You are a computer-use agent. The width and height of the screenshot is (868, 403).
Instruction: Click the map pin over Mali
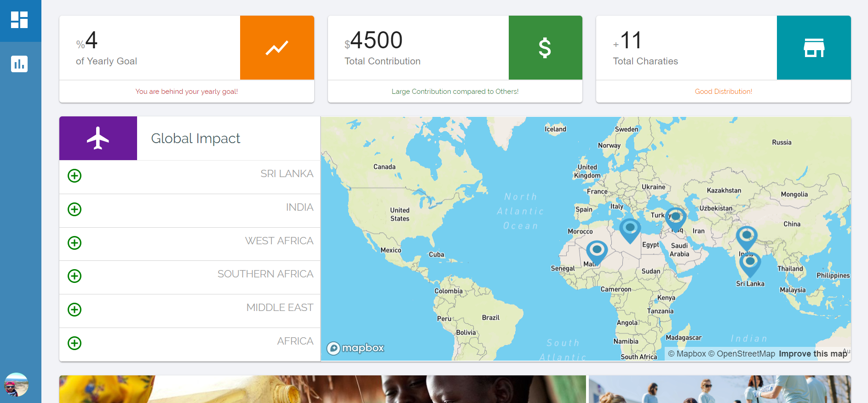(597, 253)
